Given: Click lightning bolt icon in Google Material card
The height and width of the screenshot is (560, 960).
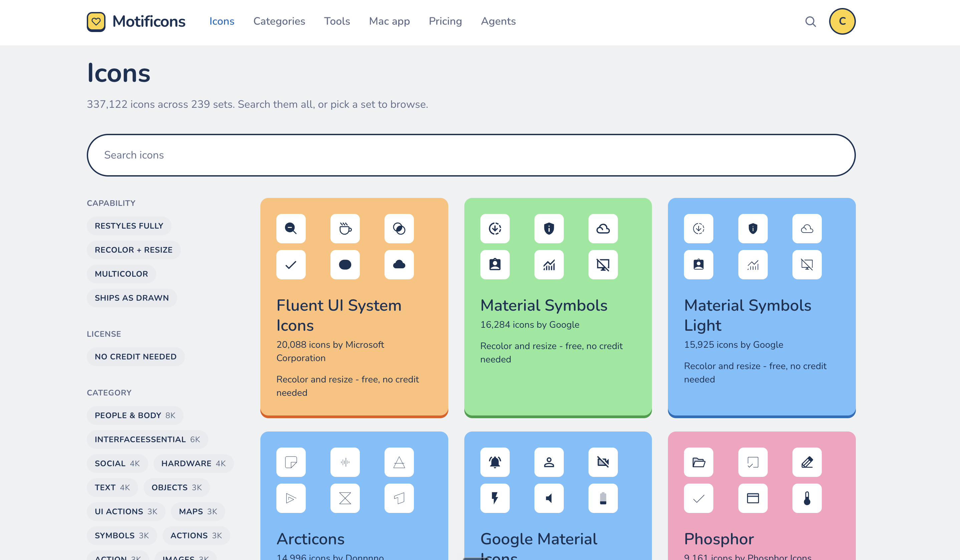Looking at the screenshot, I should 495,498.
